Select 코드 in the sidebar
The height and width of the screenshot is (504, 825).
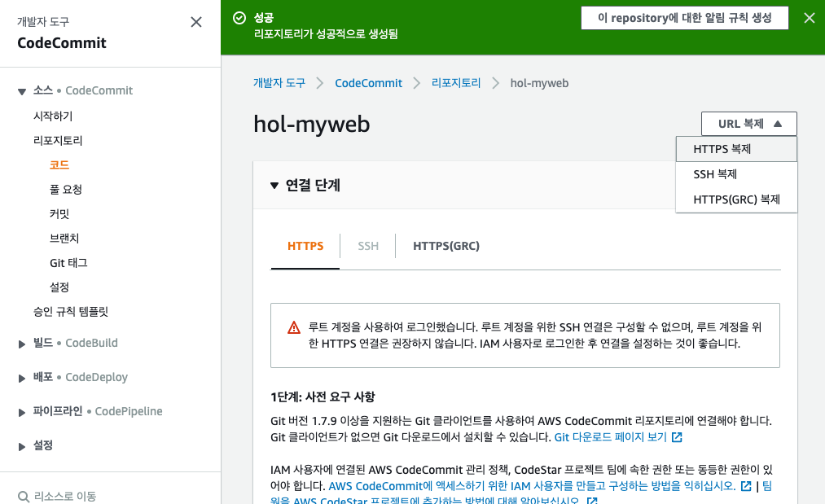coord(59,165)
